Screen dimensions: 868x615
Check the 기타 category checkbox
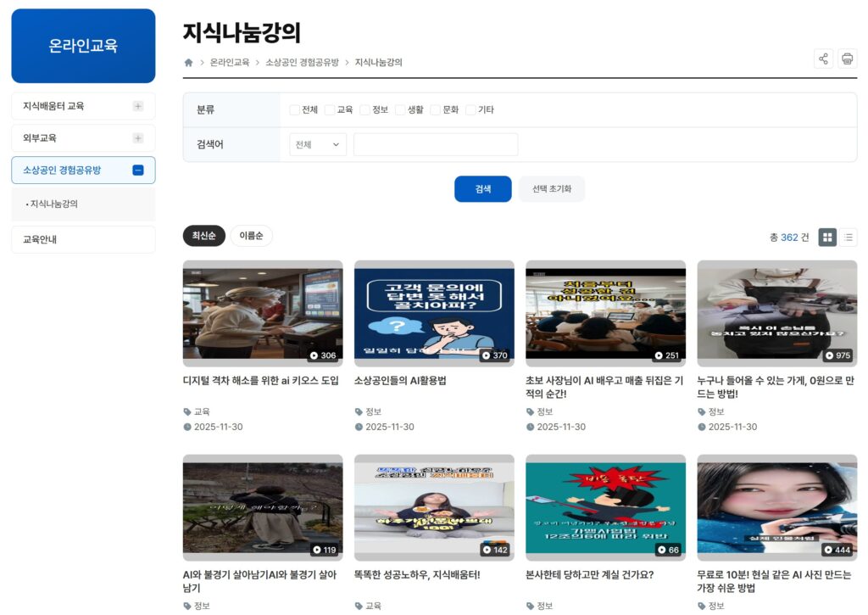[x=470, y=109]
